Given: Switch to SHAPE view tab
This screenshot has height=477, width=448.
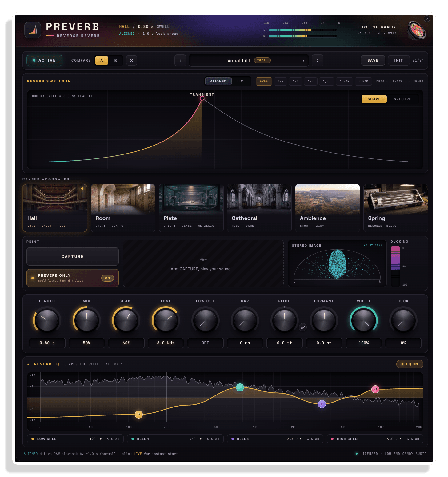Looking at the screenshot, I should point(374,99).
